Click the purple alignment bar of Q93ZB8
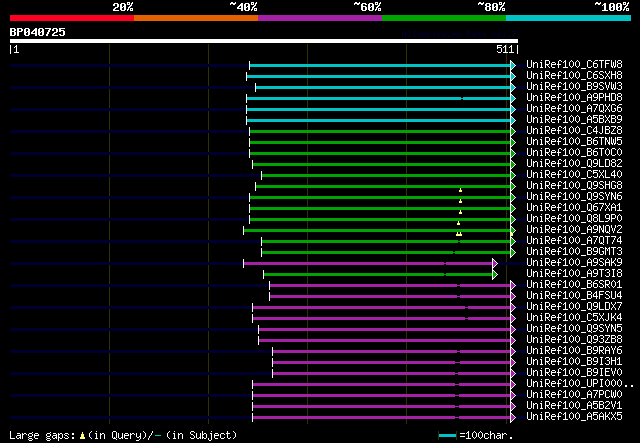Image resolution: width=640 pixels, height=443 pixels. pyautogui.click(x=384, y=341)
